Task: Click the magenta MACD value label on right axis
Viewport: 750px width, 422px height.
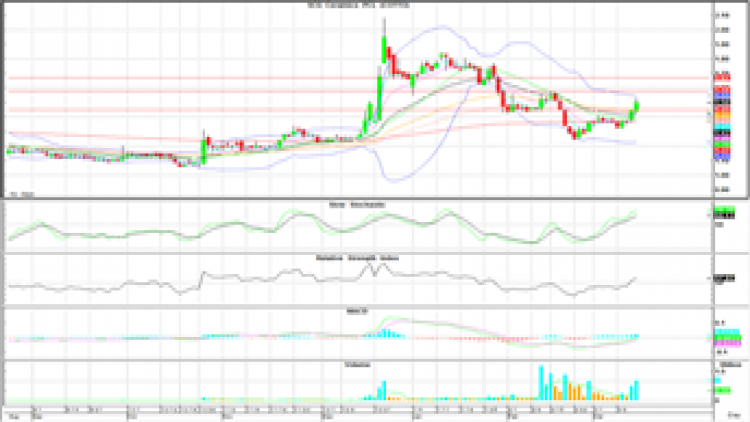Action: [x=722, y=337]
